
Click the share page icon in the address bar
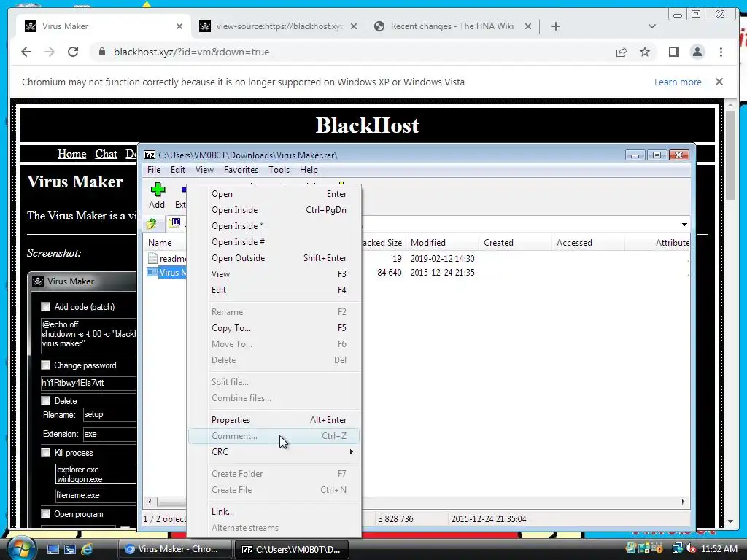[x=622, y=52]
